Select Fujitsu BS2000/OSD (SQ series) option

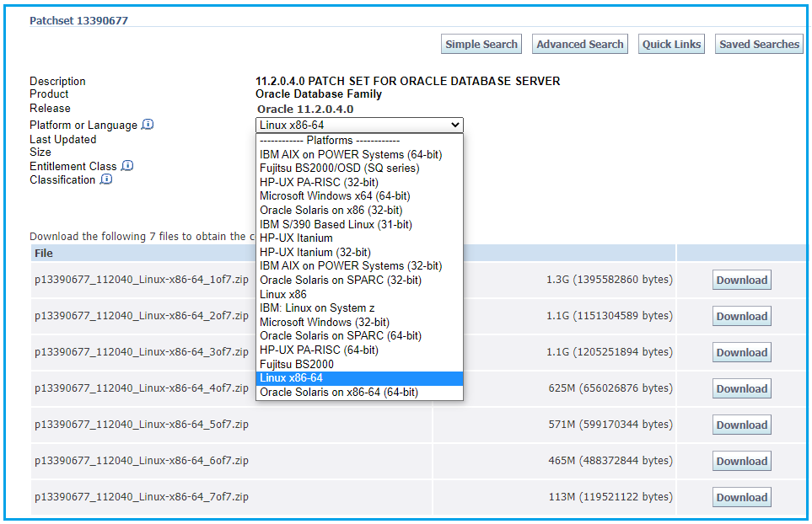pos(359,168)
